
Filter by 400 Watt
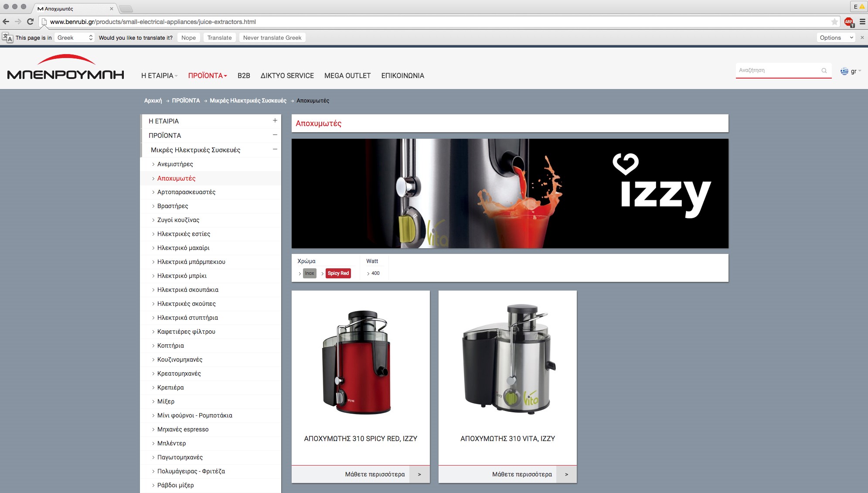tap(375, 273)
